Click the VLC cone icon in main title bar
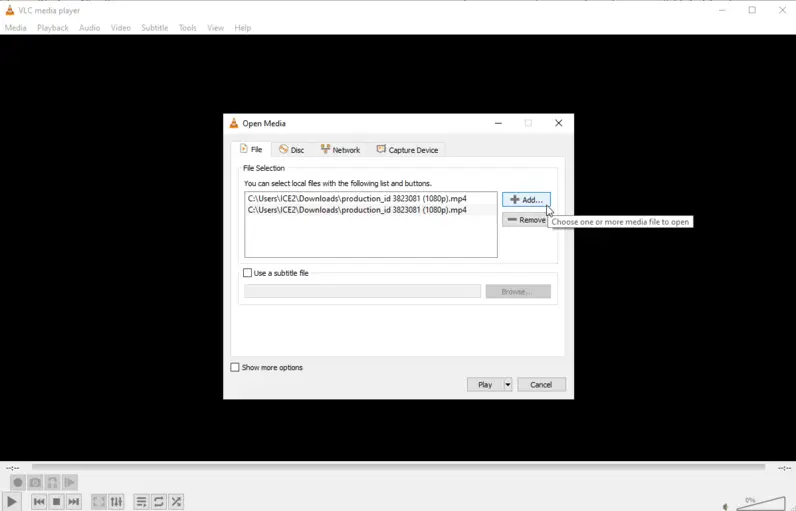Viewport: 796px width, 511px height. pos(10,10)
